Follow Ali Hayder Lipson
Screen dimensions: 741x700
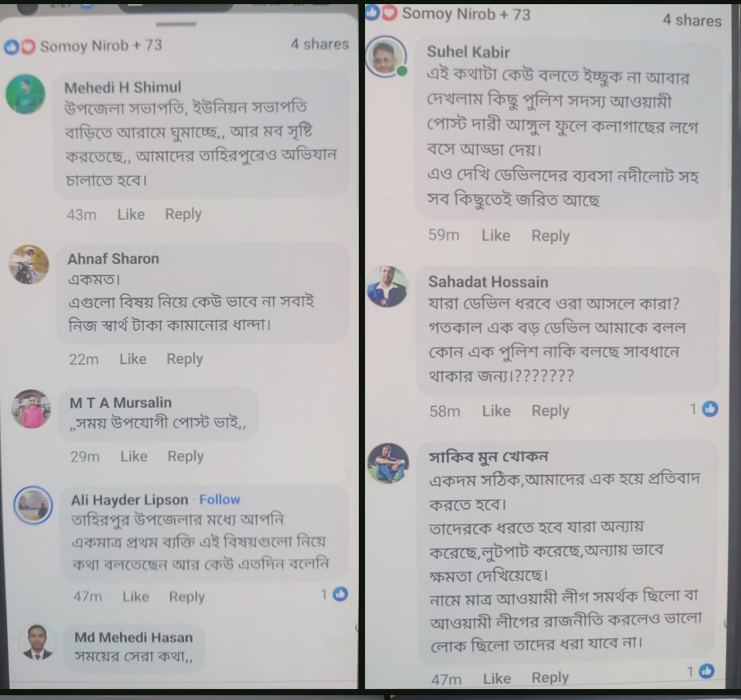[220, 500]
